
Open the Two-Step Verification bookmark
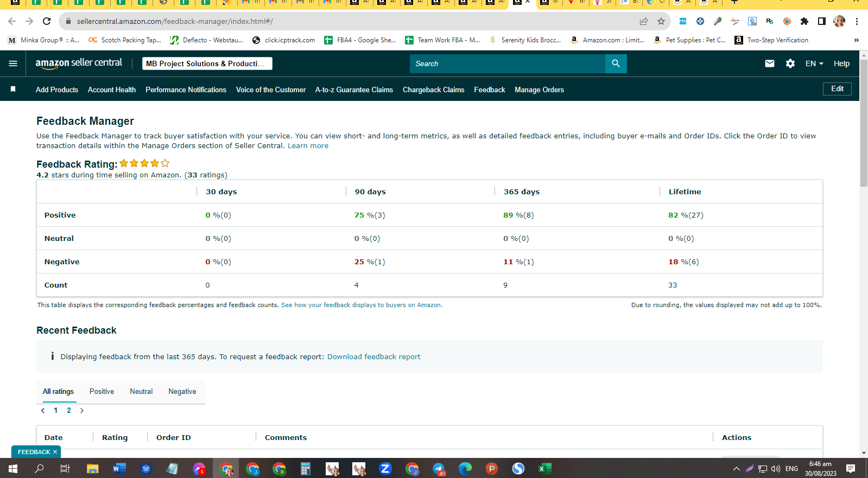click(771, 40)
